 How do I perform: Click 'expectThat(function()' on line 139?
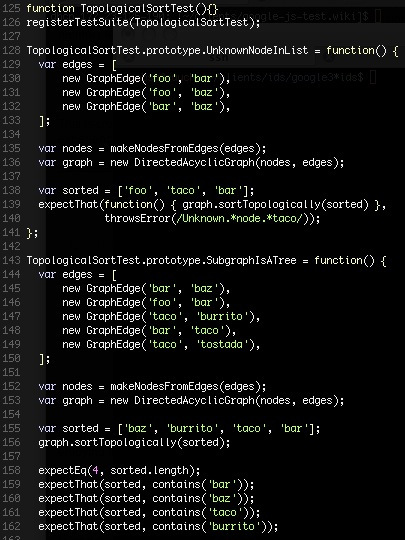[102, 204]
